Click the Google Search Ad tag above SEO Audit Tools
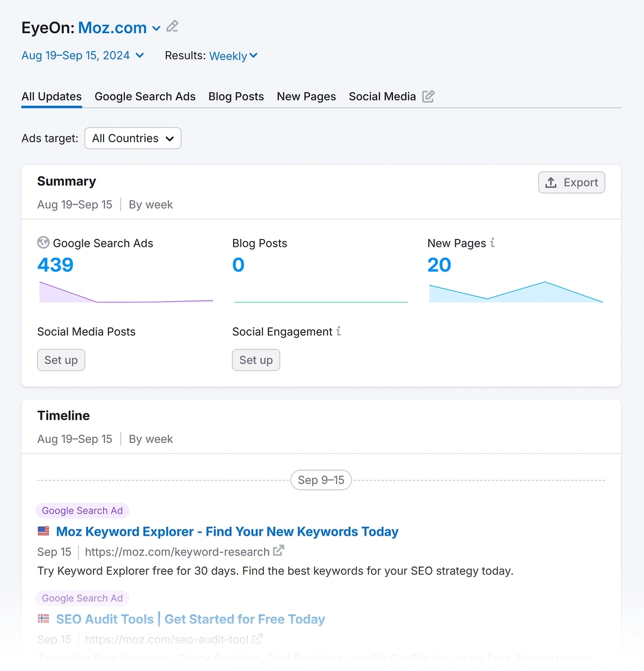 (x=82, y=598)
